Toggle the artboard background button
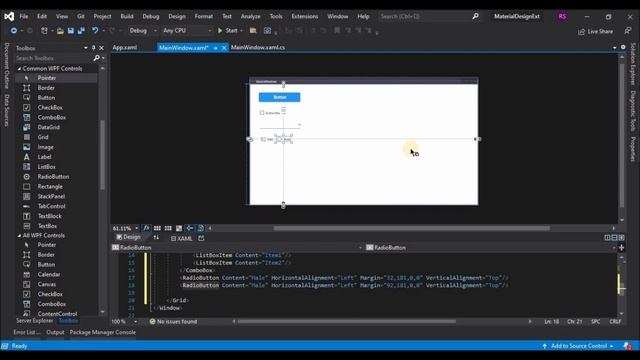 [x=179, y=228]
